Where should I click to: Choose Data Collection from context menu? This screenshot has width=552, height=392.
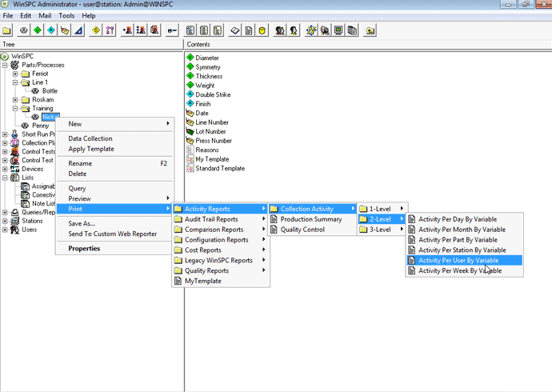pyautogui.click(x=90, y=138)
